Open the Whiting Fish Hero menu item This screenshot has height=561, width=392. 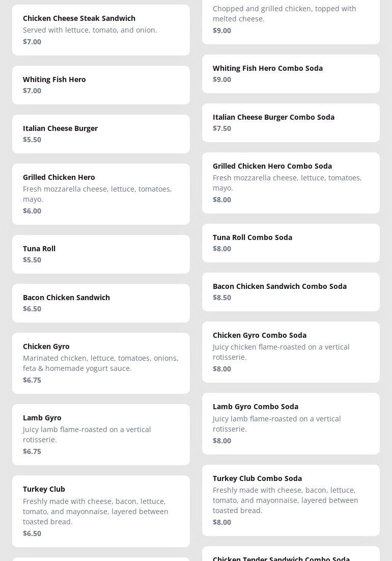click(x=101, y=85)
